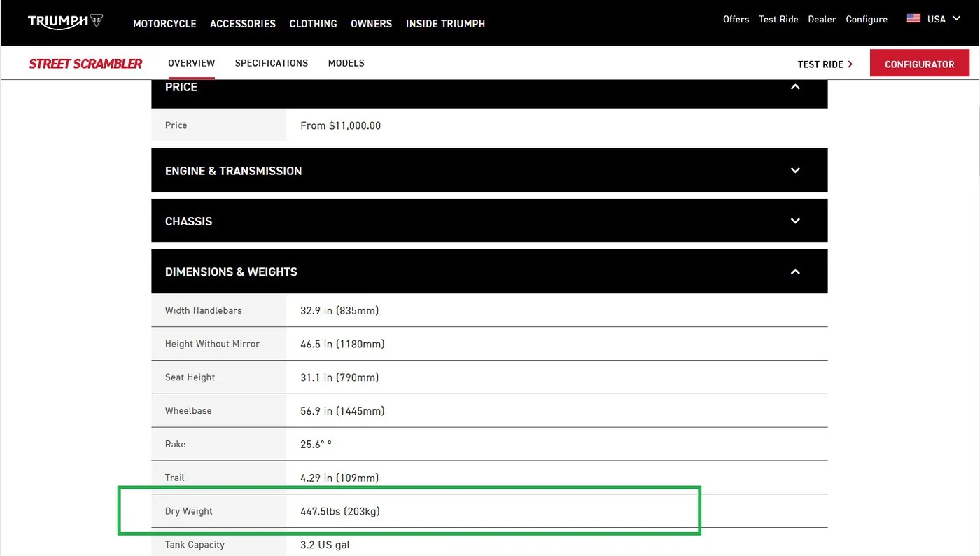This screenshot has height=556, width=980.
Task: Open the Motorcycle menu
Action: (164, 24)
